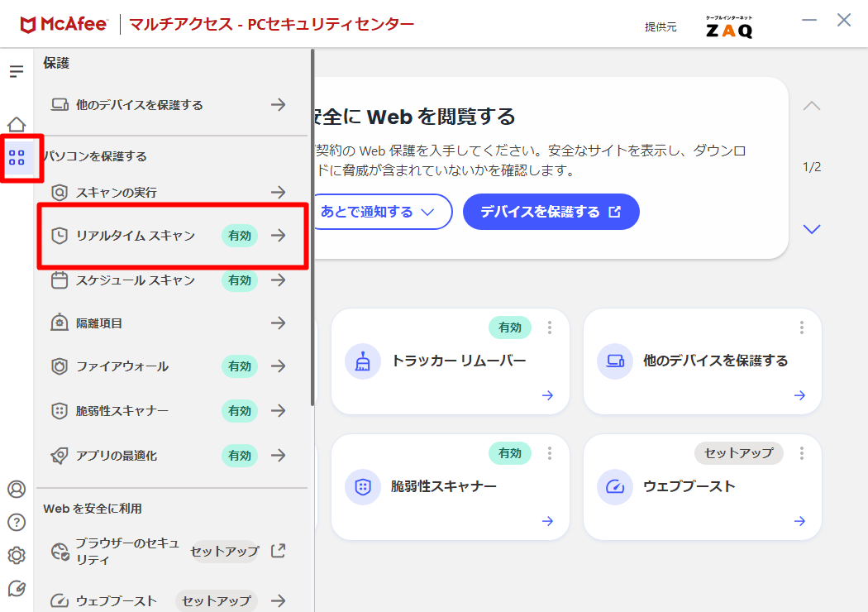Open arrow for 脆弱性スキャナー menu row
The height and width of the screenshot is (612, 868).
pyautogui.click(x=278, y=410)
